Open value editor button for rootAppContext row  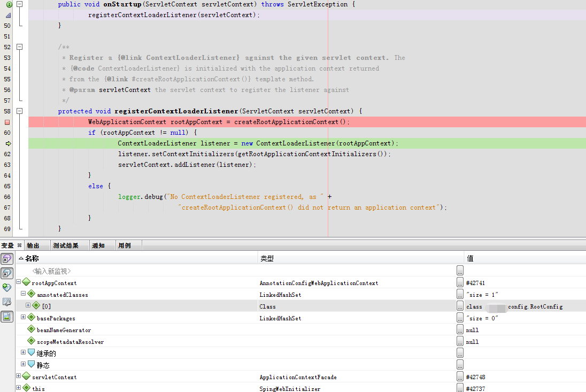pos(460,282)
